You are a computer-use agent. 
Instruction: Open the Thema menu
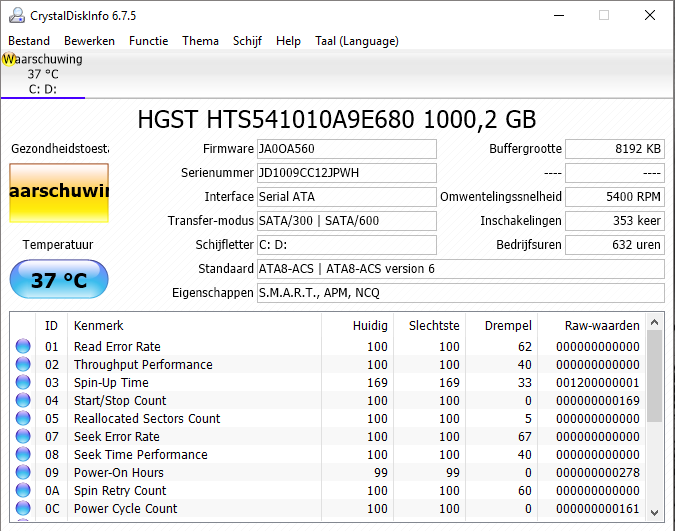click(200, 41)
